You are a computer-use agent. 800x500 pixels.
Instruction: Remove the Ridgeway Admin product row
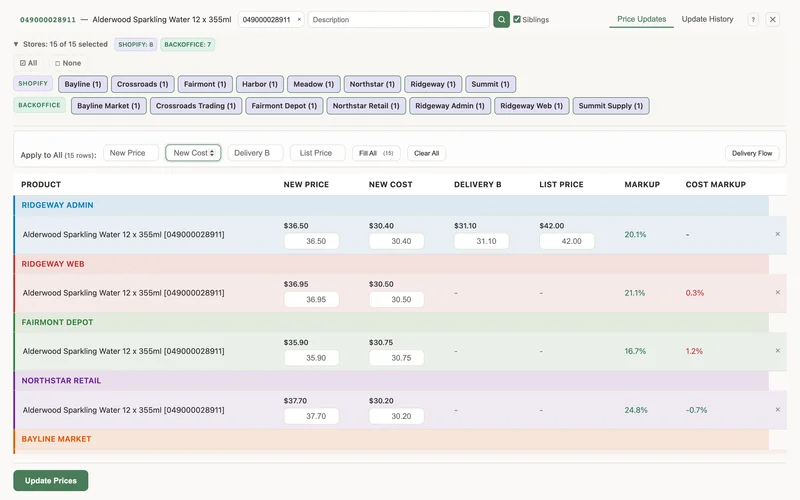(x=778, y=234)
